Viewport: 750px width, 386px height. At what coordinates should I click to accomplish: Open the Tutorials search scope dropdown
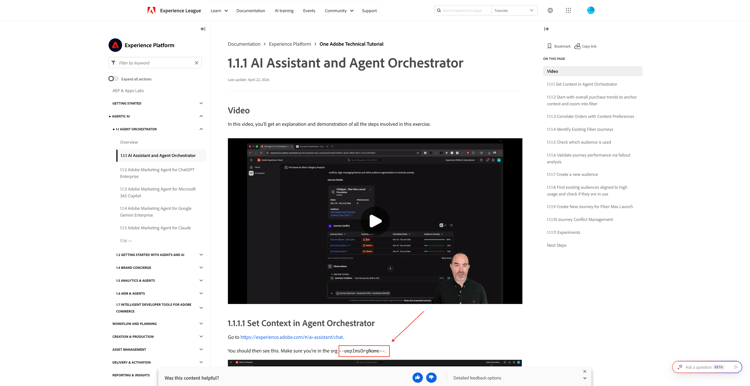(x=514, y=10)
